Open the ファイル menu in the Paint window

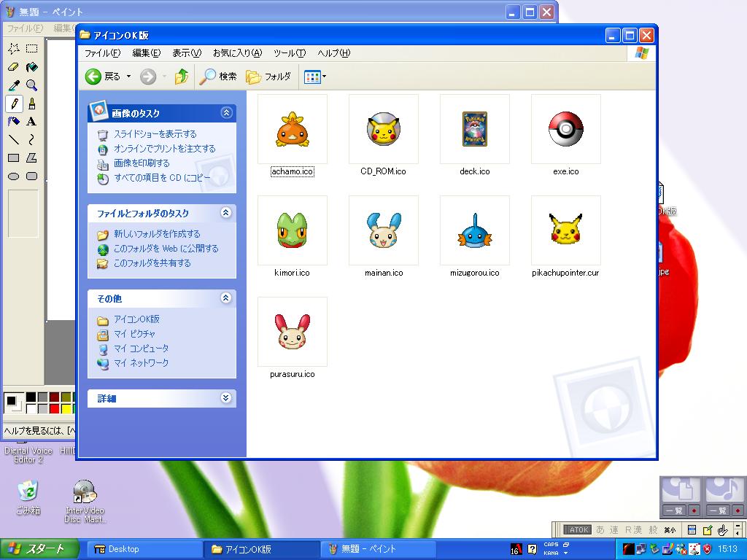(25, 28)
